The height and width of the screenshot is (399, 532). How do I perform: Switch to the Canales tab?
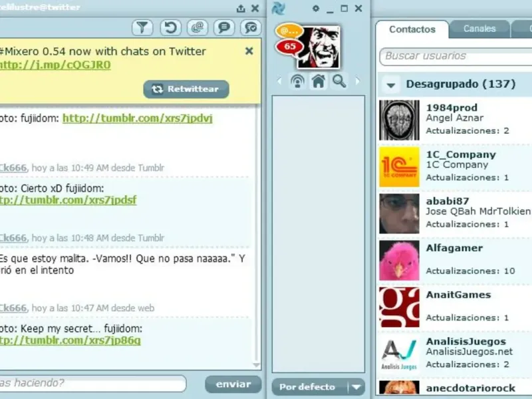coord(479,29)
